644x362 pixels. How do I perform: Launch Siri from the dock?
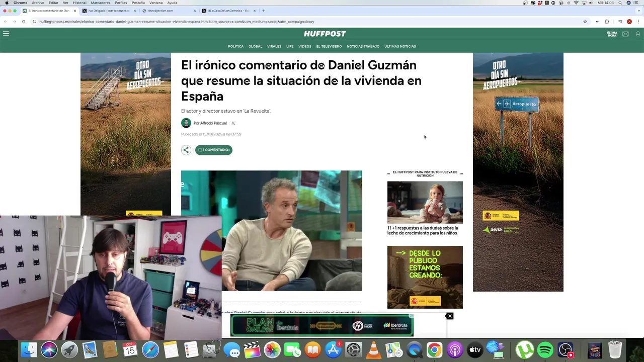click(x=49, y=350)
